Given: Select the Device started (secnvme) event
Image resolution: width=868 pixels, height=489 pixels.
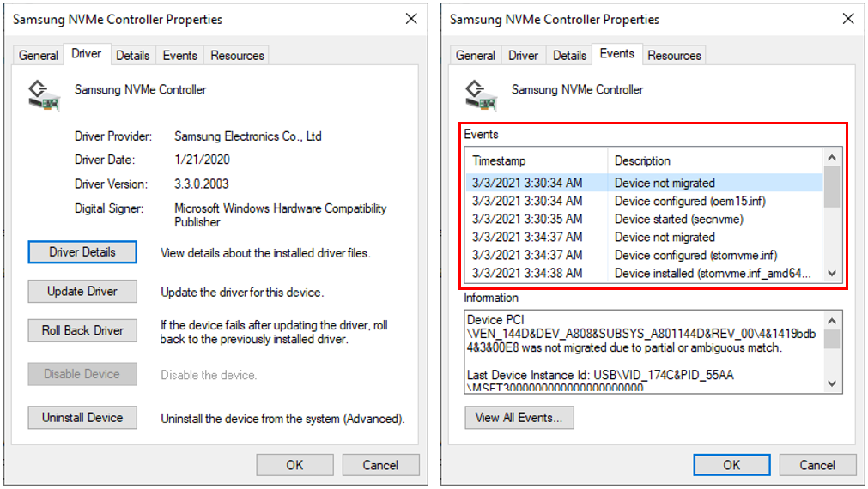Looking at the screenshot, I should click(645, 219).
